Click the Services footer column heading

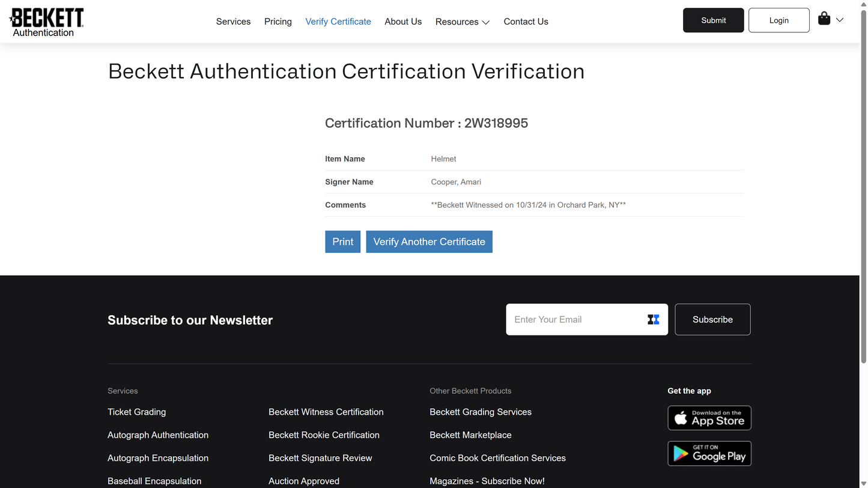click(123, 391)
